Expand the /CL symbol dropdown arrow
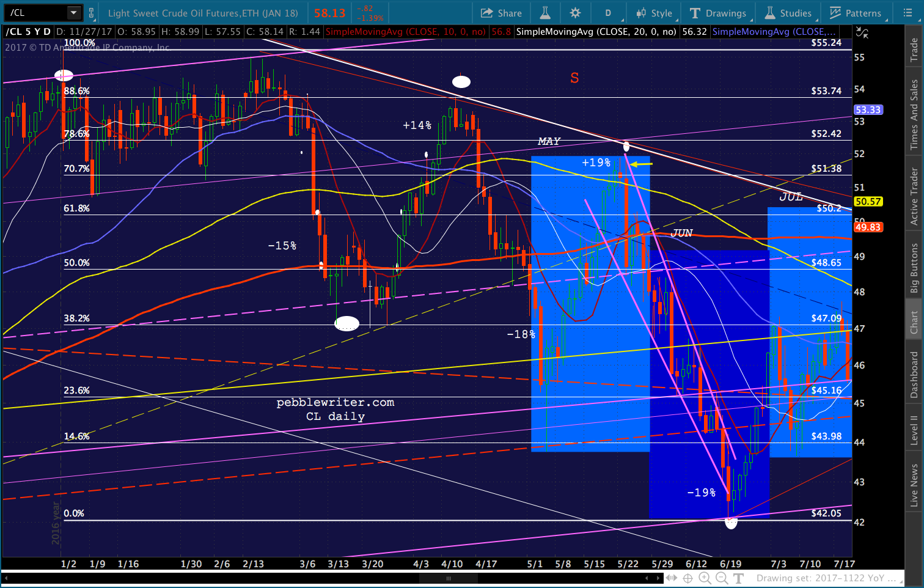Image resolution: width=924 pixels, height=588 pixels. pos(74,12)
